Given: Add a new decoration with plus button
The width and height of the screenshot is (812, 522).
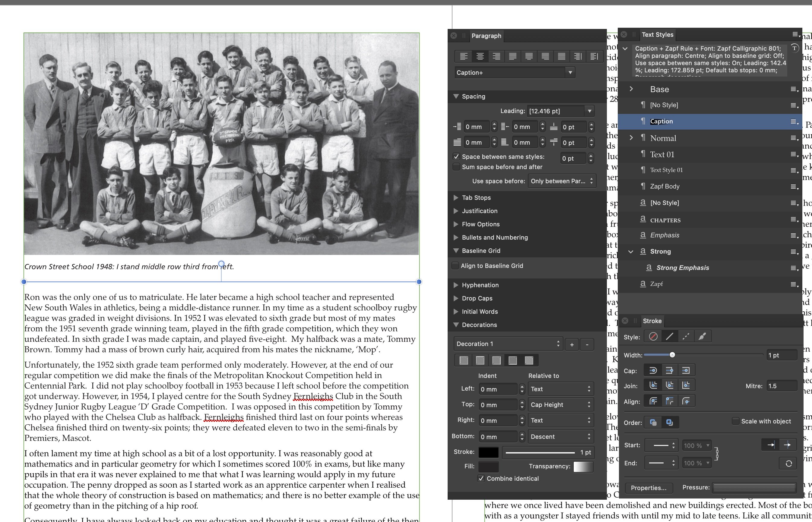Looking at the screenshot, I should [x=572, y=344].
